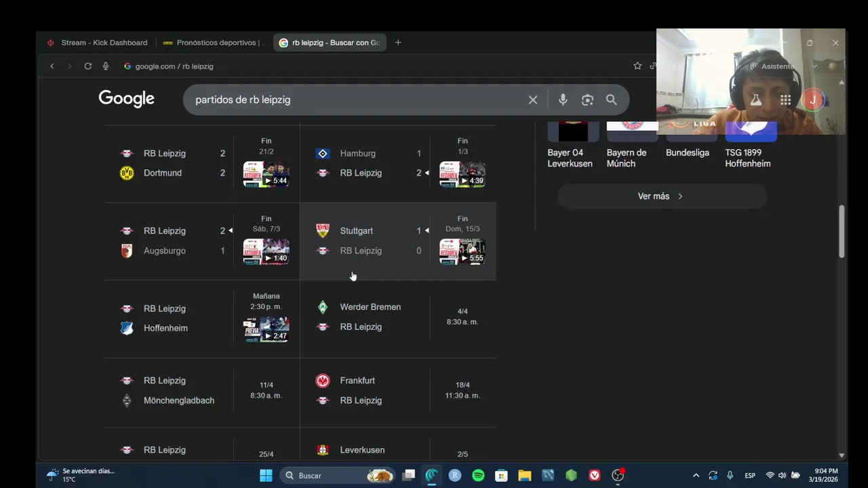Click the microphone icon beside reload

point(105,66)
